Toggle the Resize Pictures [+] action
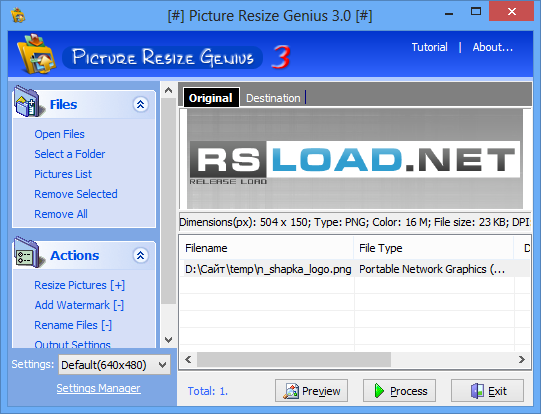 [x=79, y=285]
